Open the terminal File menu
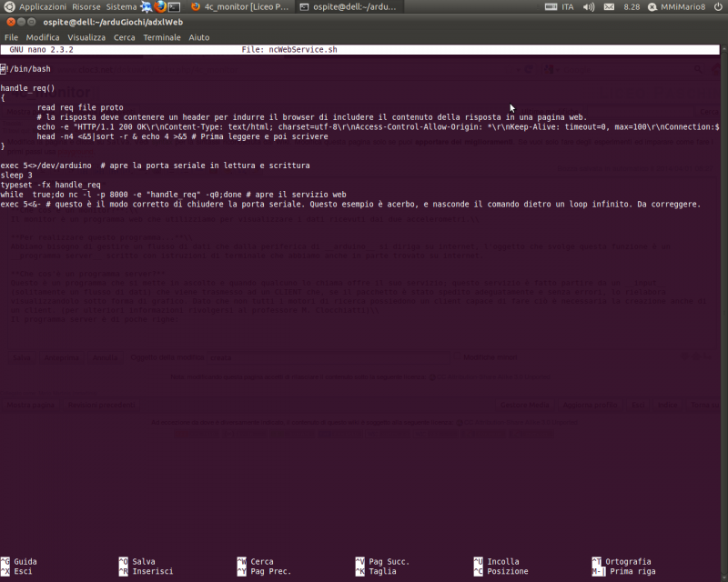 11,37
